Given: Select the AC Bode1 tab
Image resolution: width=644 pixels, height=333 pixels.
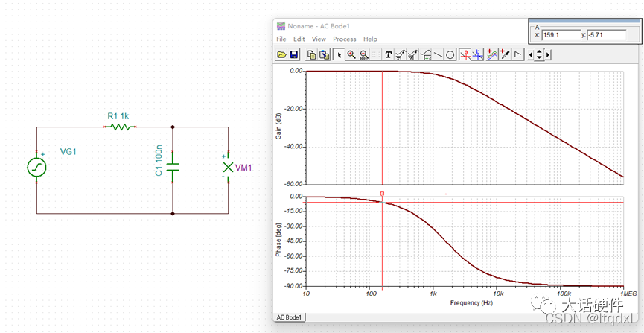Looking at the screenshot, I should tap(290, 317).
